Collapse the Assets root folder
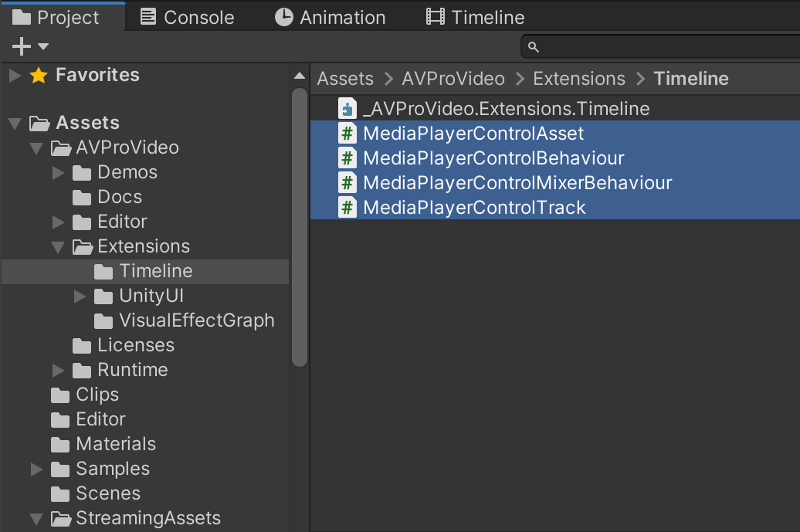 coord(15,124)
